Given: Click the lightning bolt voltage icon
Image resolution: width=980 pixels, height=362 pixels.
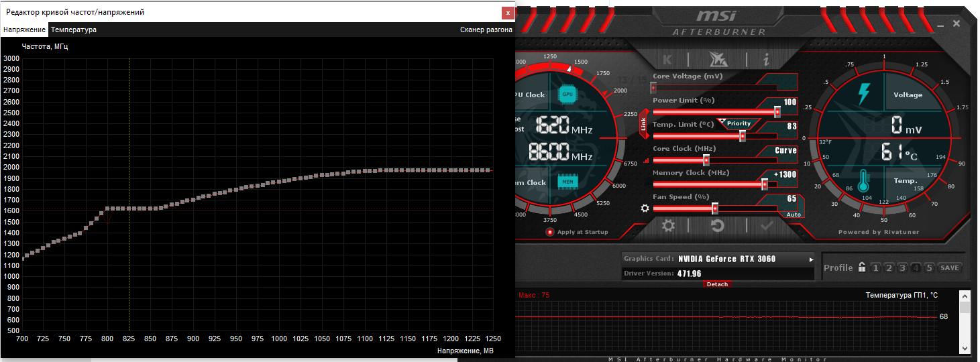Looking at the screenshot, I should 863,94.
